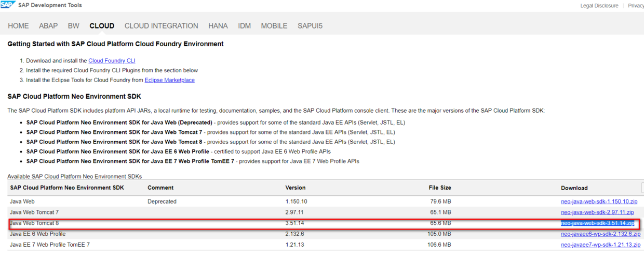Click 'Java Web Tomcat 7' row name
The image size is (644, 254).
[x=34, y=212]
